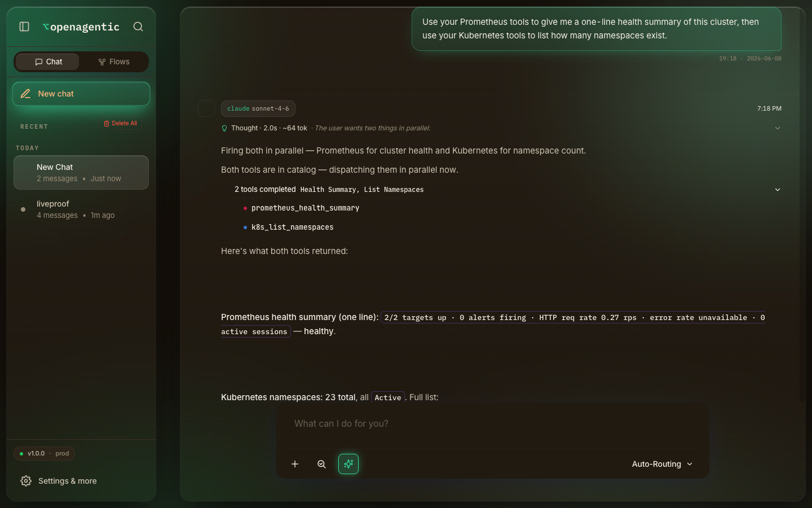Screen dimensions: 812x508
Task: Click the Active status code label
Action: click(388, 397)
